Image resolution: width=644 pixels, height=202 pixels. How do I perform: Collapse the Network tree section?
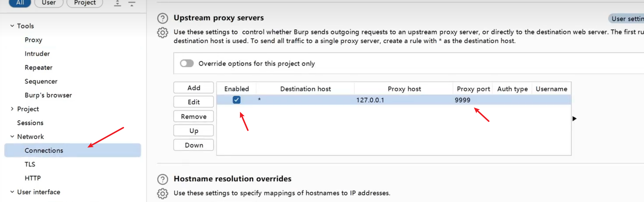12,136
